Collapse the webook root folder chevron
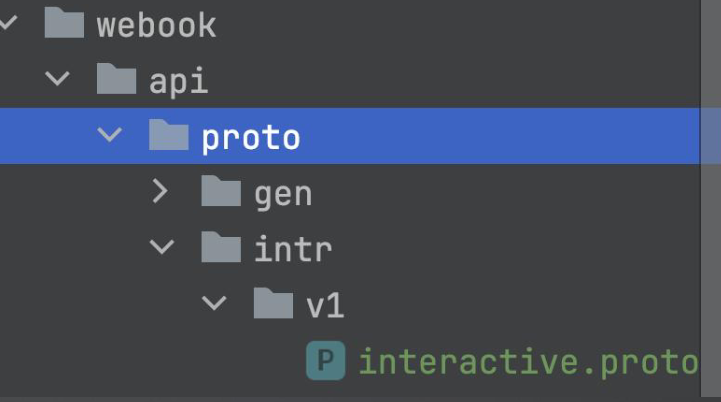This screenshot has height=402, width=721. click(x=8, y=22)
